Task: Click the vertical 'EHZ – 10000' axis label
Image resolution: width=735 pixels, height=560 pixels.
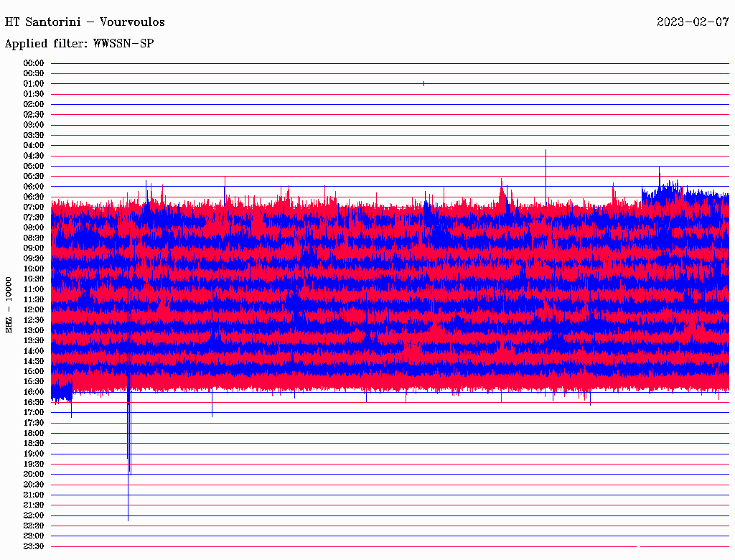Action: [x=9, y=305]
